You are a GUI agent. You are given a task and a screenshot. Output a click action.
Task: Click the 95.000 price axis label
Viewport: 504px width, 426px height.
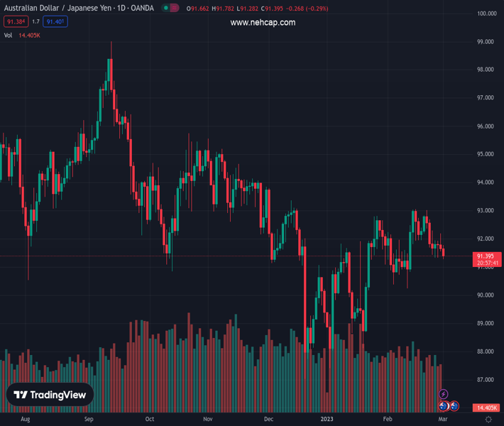pyautogui.click(x=486, y=154)
